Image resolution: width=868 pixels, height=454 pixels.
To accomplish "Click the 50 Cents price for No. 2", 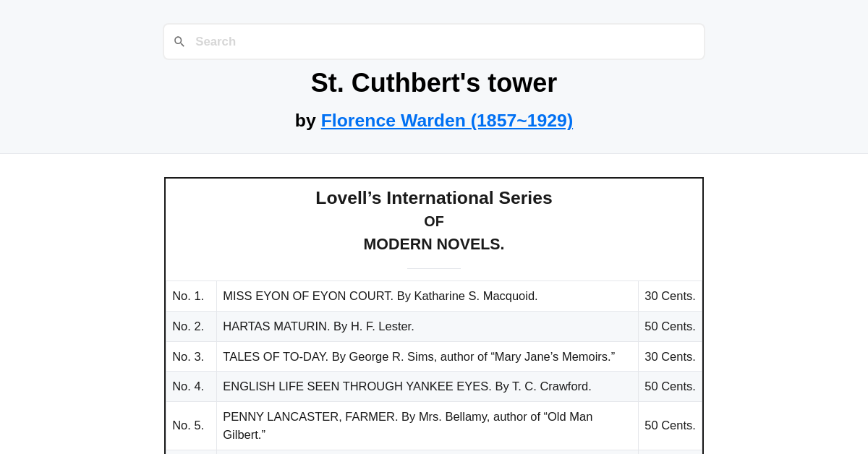I will point(670,326).
